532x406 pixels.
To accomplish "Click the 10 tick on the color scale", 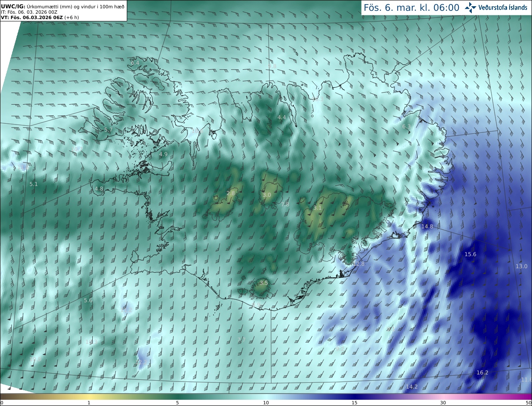I will click(x=266, y=403).
